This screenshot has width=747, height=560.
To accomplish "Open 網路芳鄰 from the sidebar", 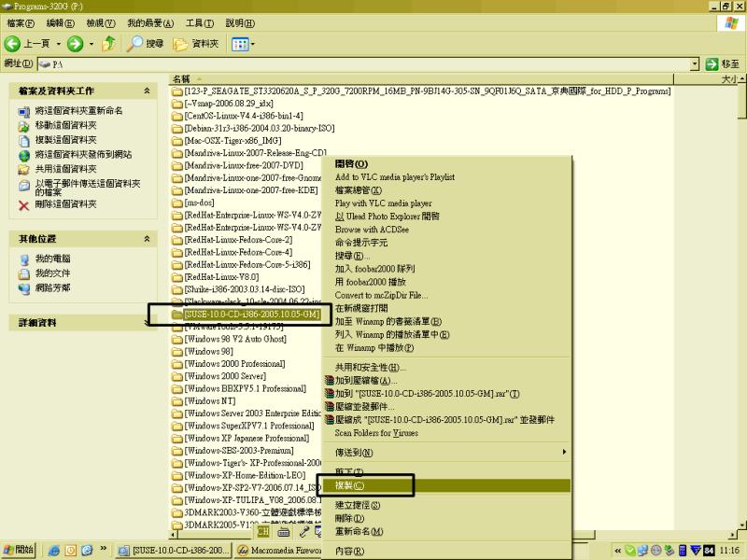I will [x=52, y=287].
